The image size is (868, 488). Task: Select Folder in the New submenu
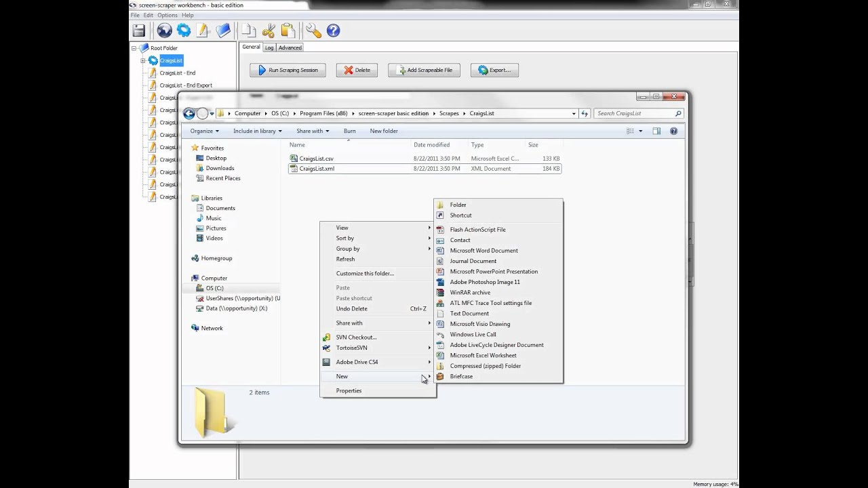coord(498,205)
